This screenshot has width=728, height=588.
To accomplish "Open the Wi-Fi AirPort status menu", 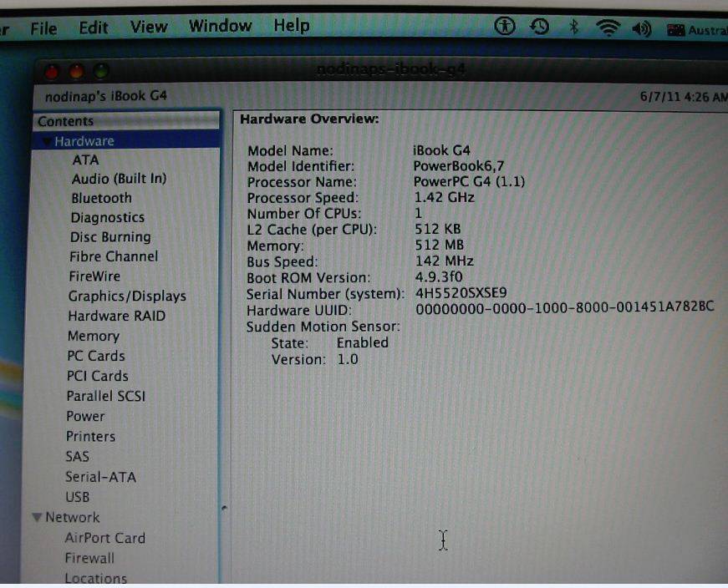I will coord(608,28).
